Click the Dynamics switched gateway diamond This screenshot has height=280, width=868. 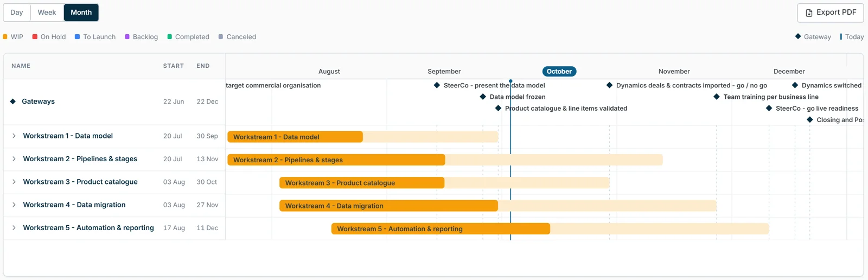(x=795, y=85)
